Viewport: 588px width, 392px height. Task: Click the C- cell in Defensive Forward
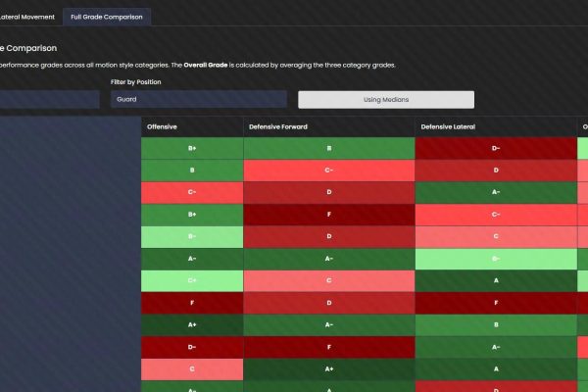coord(329,171)
